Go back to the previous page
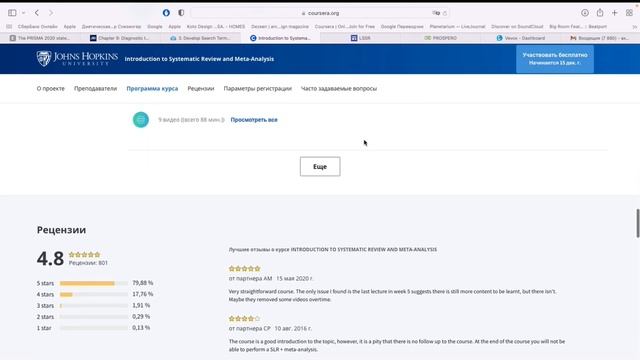This screenshot has height=360, width=640. 37,13
